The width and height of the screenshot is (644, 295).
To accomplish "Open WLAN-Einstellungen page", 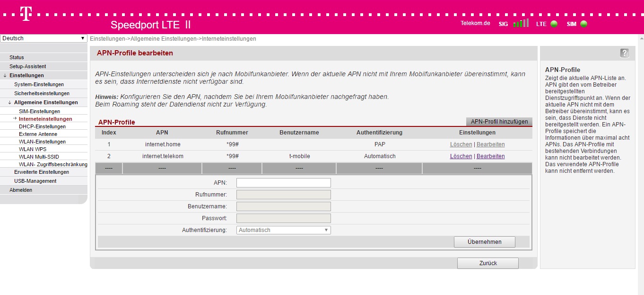I will tap(42, 142).
